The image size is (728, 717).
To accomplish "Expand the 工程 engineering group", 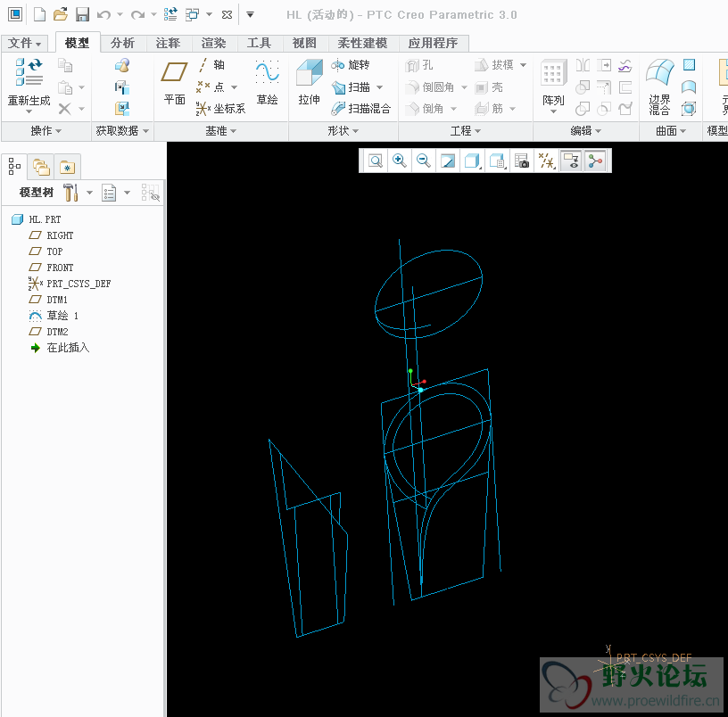I will click(x=465, y=131).
